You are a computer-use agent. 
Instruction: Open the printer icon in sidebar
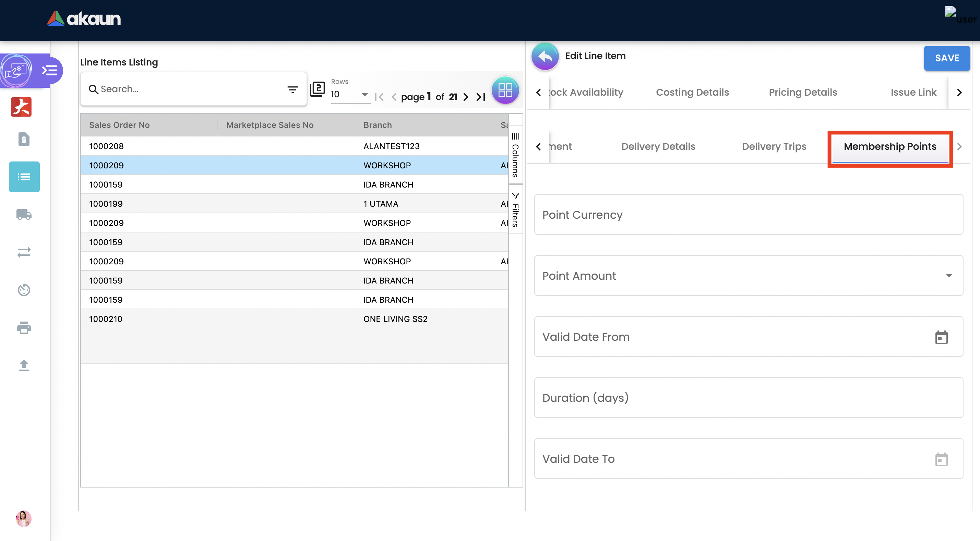[x=24, y=327]
